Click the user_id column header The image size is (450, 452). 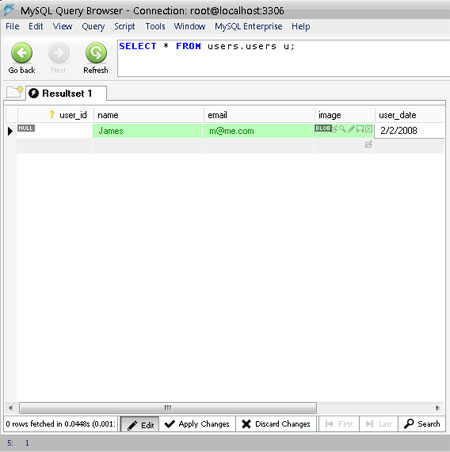(55, 115)
